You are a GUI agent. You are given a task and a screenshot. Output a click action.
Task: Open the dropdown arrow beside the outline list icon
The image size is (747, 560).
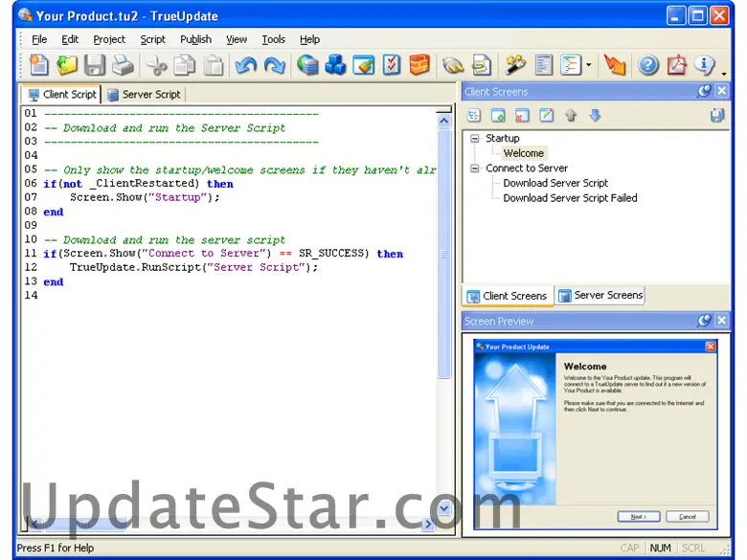click(x=589, y=65)
